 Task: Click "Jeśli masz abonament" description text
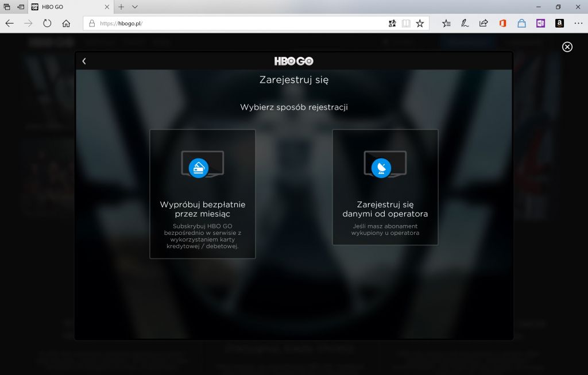(385, 230)
